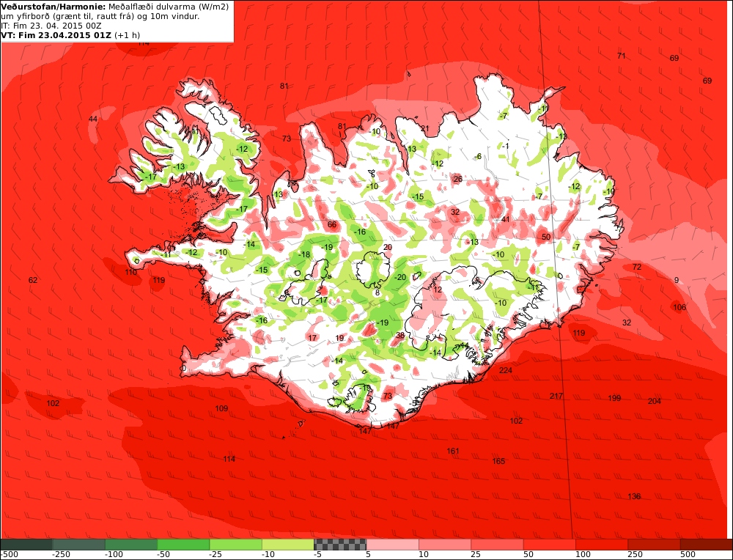733x560 pixels.
Task: Click the dark red swatch between 250 and 500
Action: pos(655,544)
